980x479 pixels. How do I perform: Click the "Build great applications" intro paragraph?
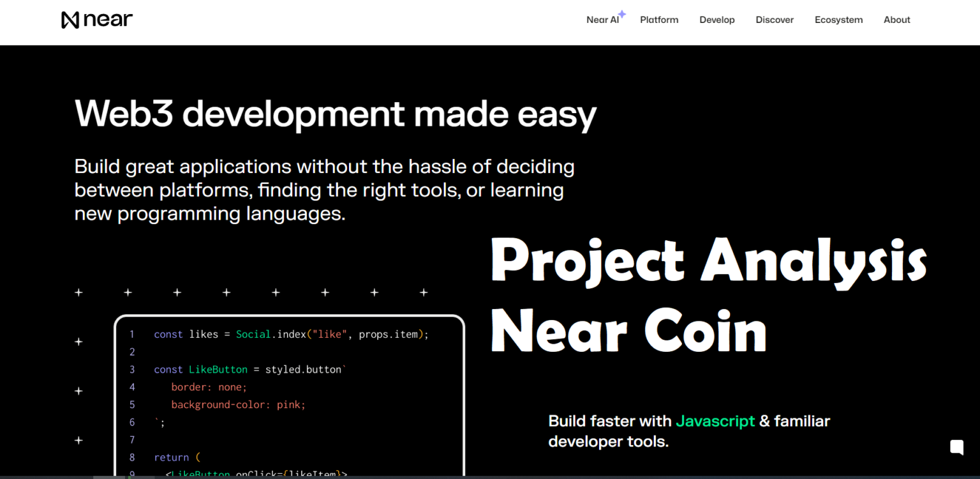(x=324, y=190)
